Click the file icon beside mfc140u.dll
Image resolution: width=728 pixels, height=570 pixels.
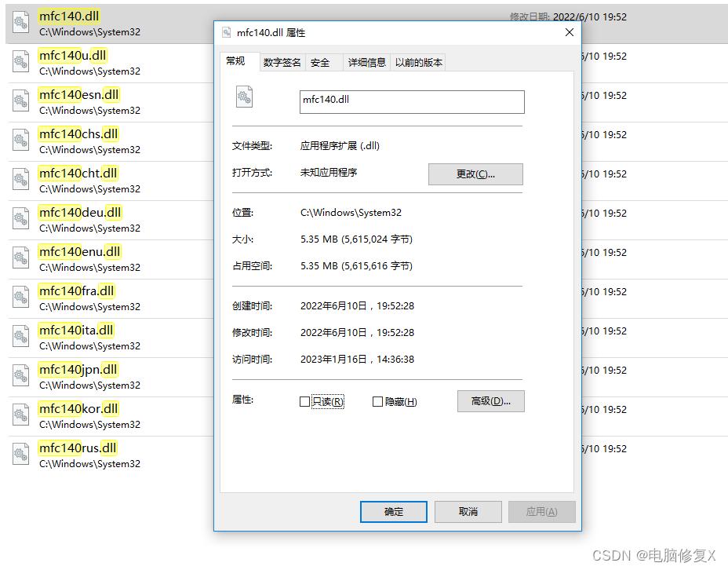[x=20, y=61]
